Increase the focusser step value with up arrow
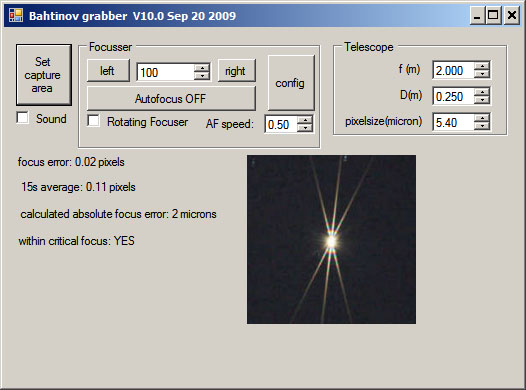The width and height of the screenshot is (526, 390). 202,68
